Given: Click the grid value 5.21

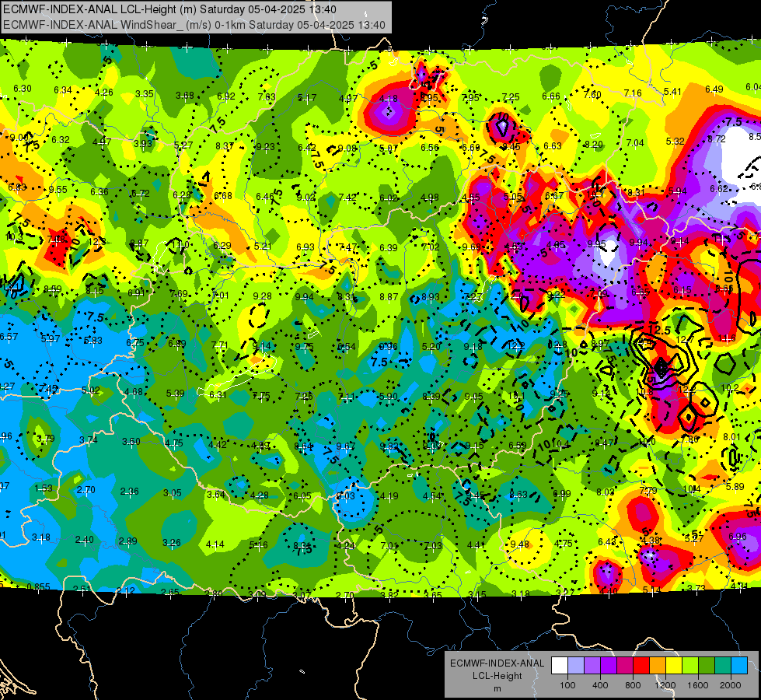Looking at the screenshot, I should click(x=263, y=247).
